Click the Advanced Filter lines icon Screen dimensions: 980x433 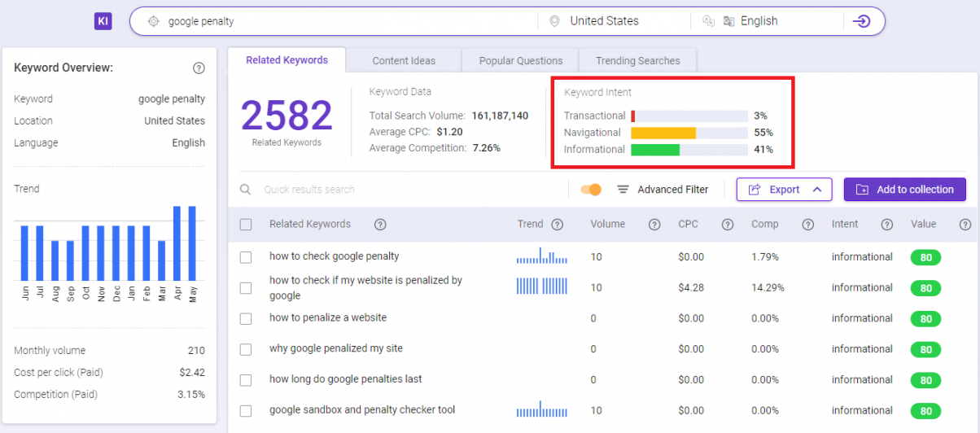coord(623,190)
